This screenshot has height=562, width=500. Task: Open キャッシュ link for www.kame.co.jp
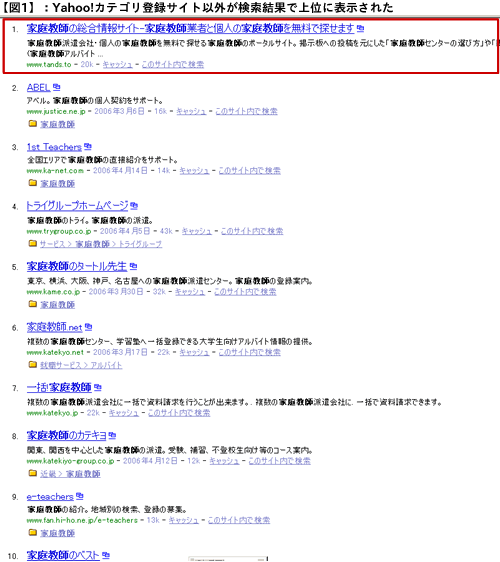[190, 292]
